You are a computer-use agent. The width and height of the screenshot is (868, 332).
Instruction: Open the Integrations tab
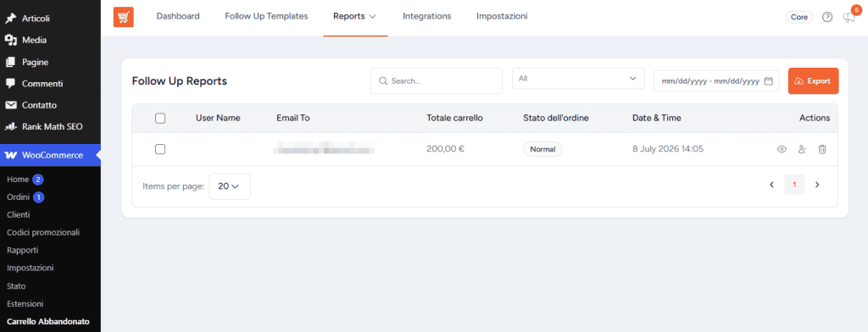tap(427, 17)
